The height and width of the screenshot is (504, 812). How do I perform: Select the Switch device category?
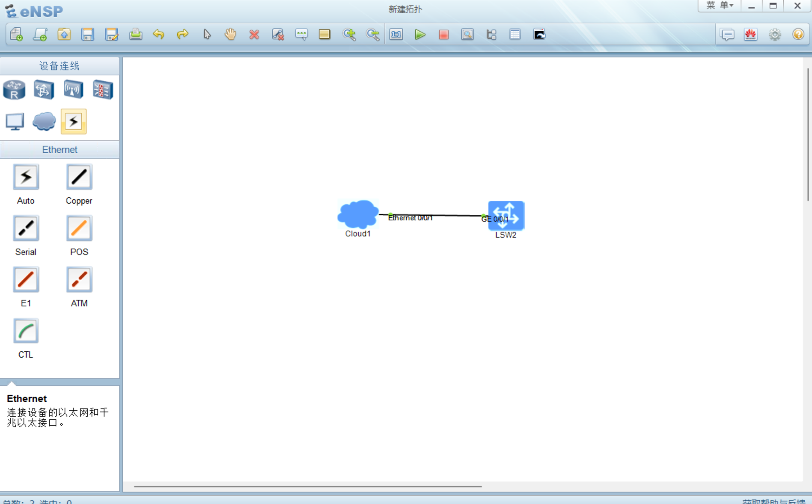[x=44, y=90]
